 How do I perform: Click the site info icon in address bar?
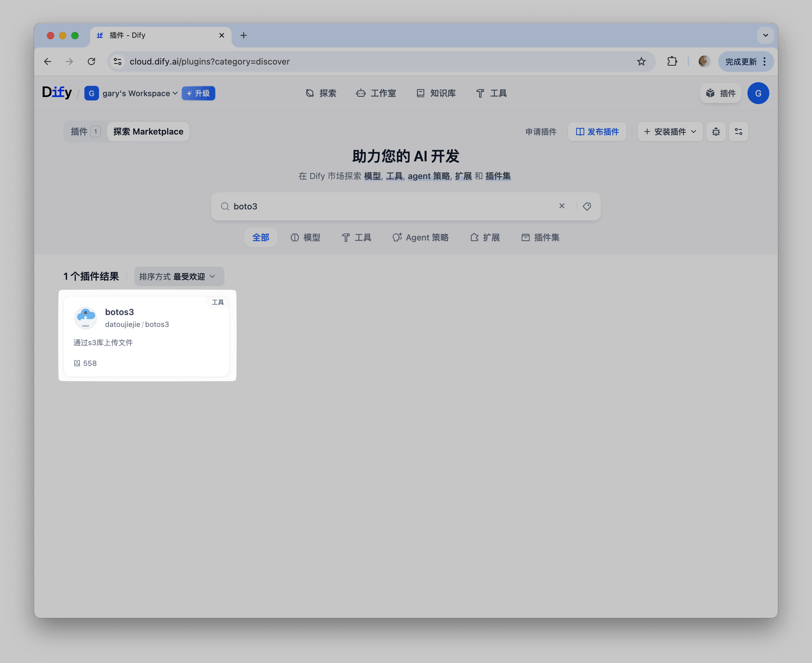pos(118,61)
